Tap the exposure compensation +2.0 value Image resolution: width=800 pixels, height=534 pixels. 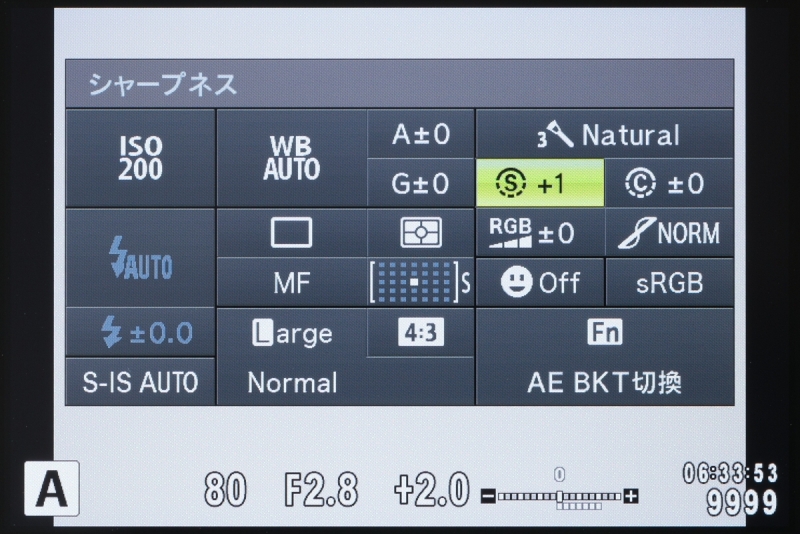pyautogui.click(x=431, y=489)
